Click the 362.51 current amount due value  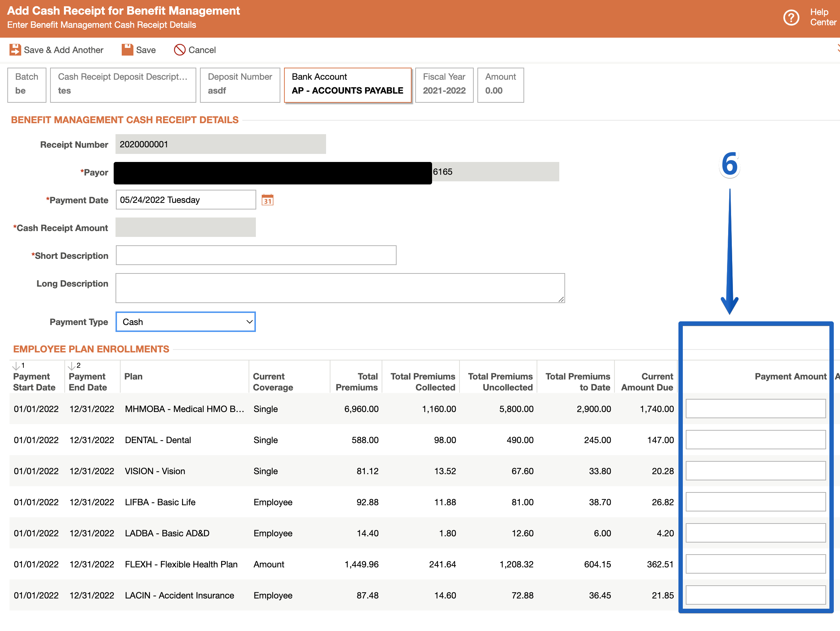(661, 564)
